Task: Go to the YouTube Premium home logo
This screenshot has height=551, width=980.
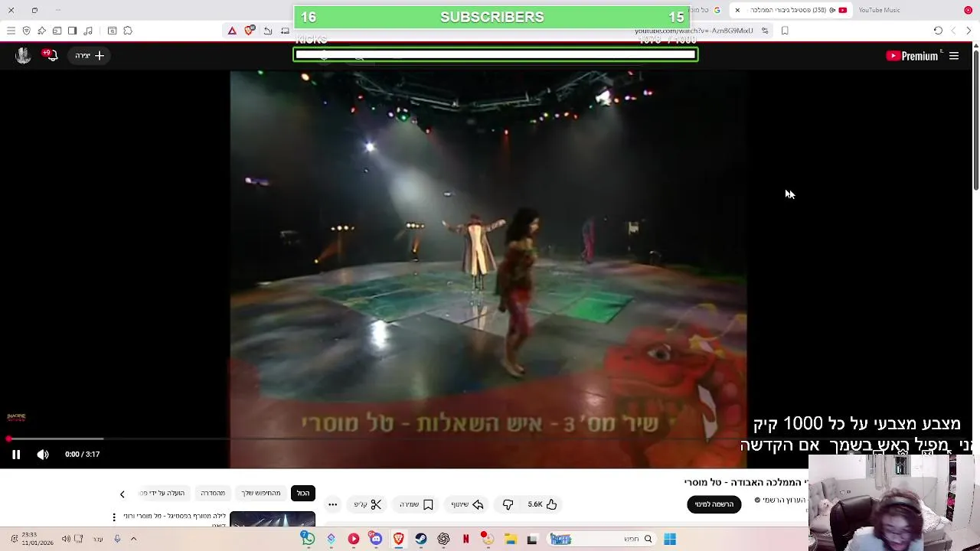Action: [x=911, y=56]
